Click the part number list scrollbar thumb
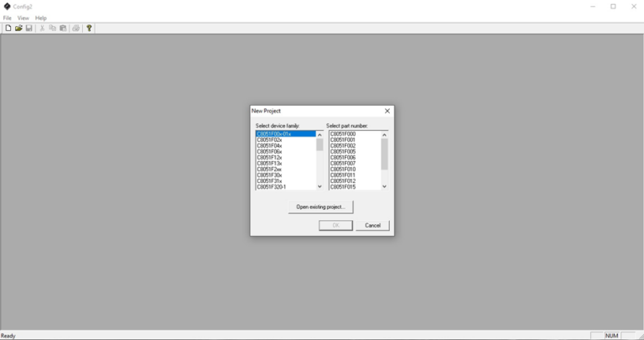The width and height of the screenshot is (644, 340). tap(384, 154)
